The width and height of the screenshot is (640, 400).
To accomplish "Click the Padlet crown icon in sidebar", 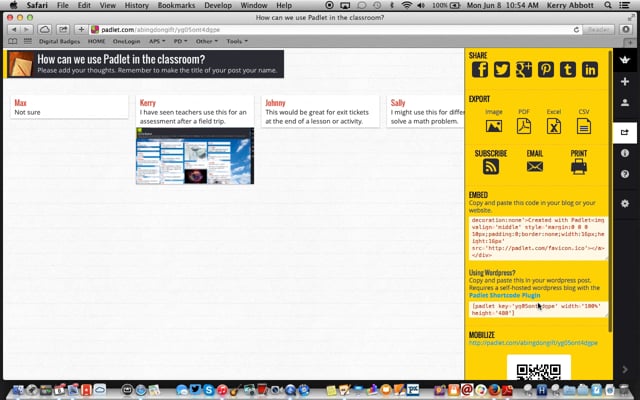I will pyautogui.click(x=625, y=60).
